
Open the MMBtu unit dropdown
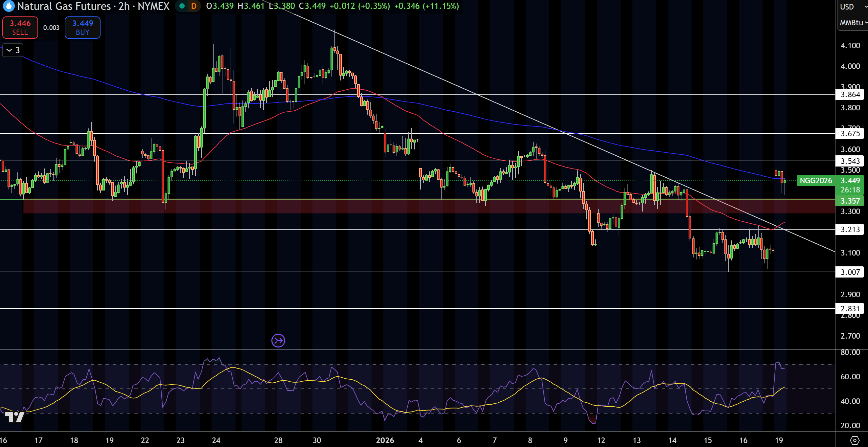[853, 23]
